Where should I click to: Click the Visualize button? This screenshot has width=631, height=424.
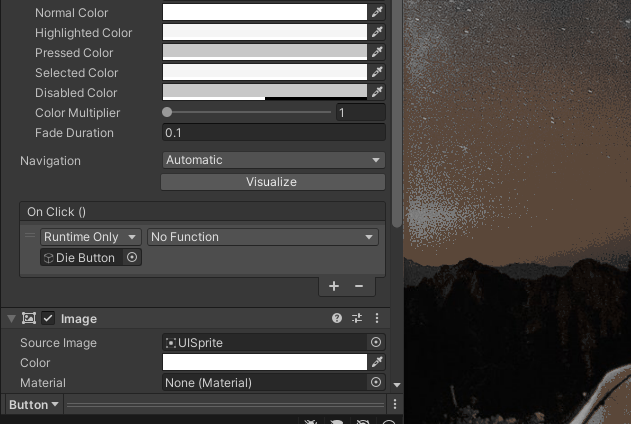tap(273, 182)
